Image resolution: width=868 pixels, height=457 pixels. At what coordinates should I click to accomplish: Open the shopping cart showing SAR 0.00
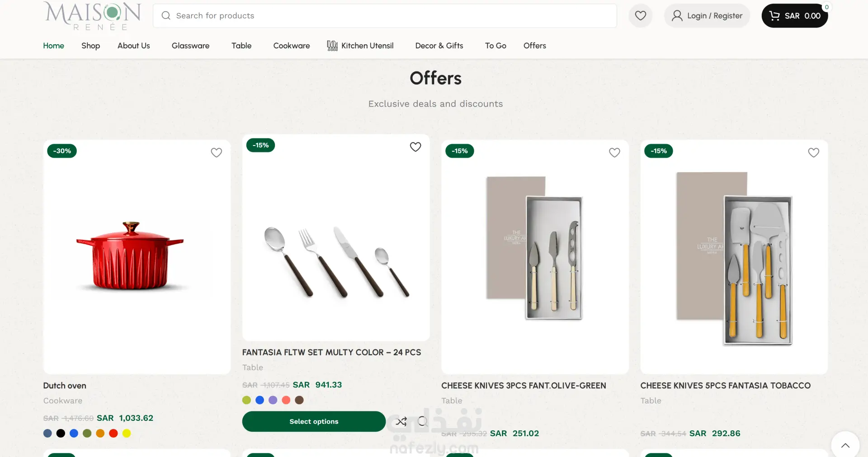pos(794,16)
